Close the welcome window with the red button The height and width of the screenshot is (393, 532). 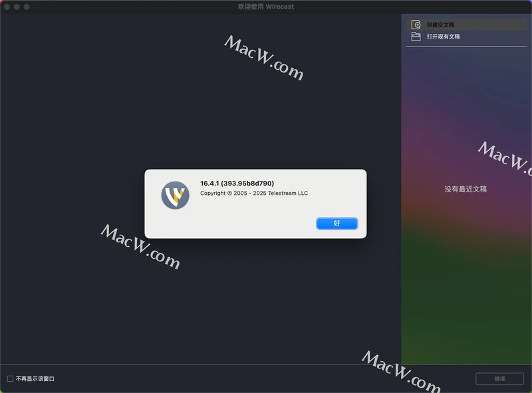pyautogui.click(x=7, y=7)
